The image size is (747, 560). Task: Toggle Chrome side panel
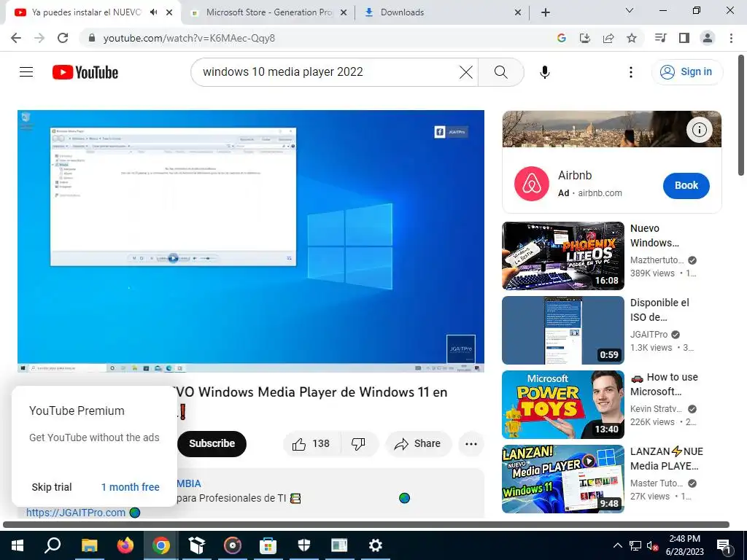coord(684,38)
